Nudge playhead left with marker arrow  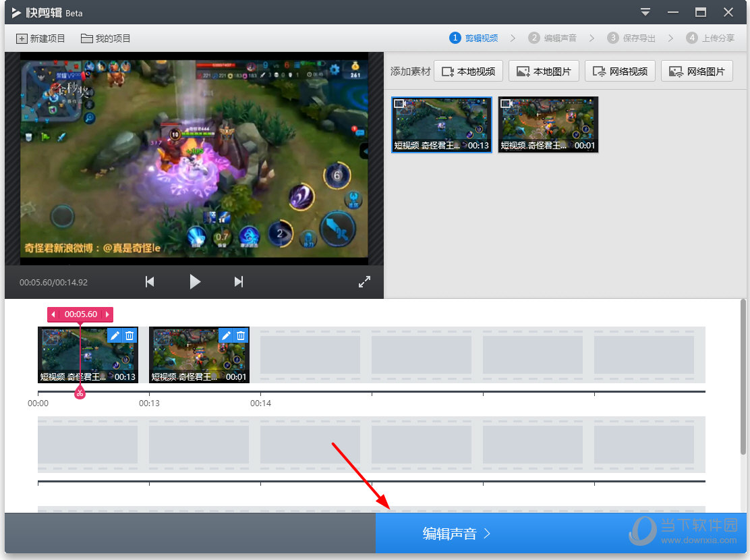click(53, 314)
